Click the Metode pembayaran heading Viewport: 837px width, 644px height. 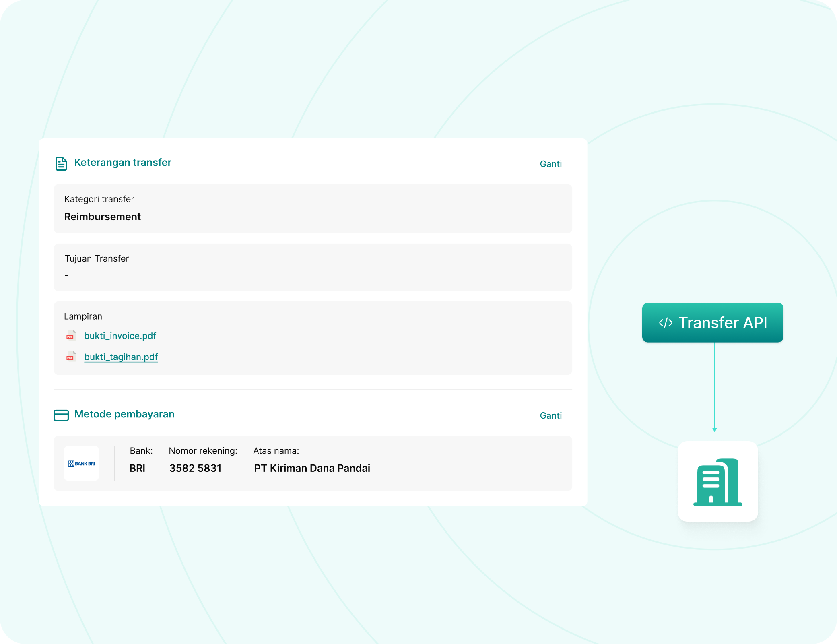click(x=124, y=414)
